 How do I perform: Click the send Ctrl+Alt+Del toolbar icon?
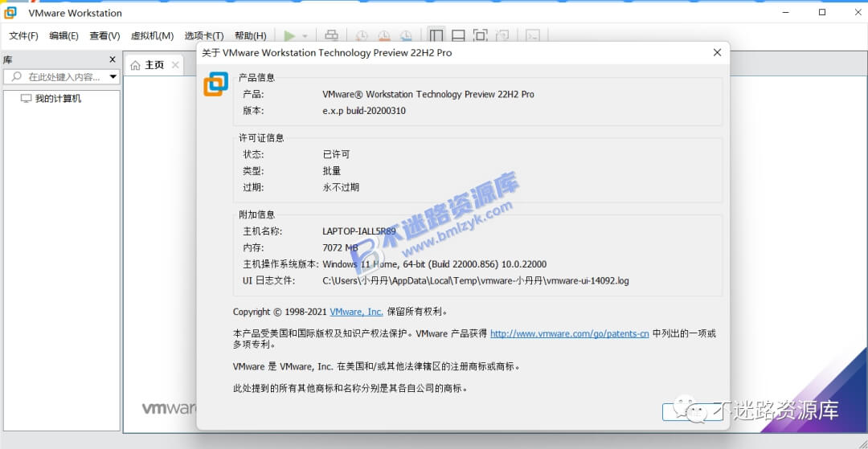pyautogui.click(x=332, y=36)
